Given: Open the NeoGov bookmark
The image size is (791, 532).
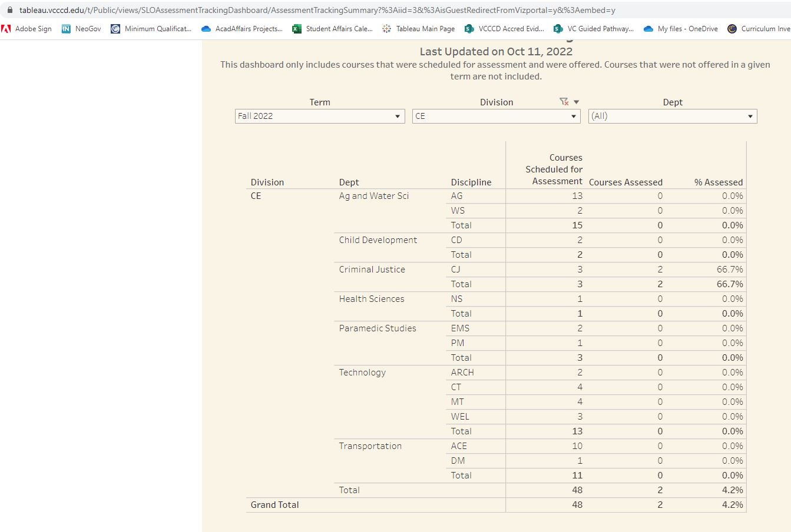Looking at the screenshot, I should [81, 29].
